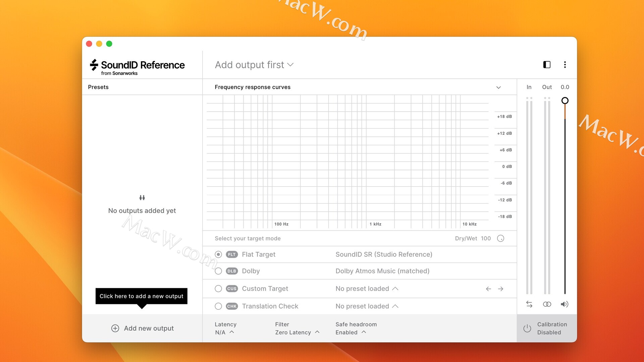The image size is (644, 362).
Task: Click the Translation Check label
Action: coord(270,306)
